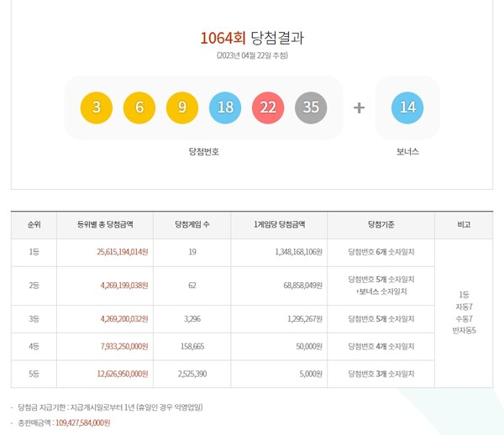This screenshot has height=435, width=504.
Task: Click the yellow lottery ball 6
Action: coord(139,107)
